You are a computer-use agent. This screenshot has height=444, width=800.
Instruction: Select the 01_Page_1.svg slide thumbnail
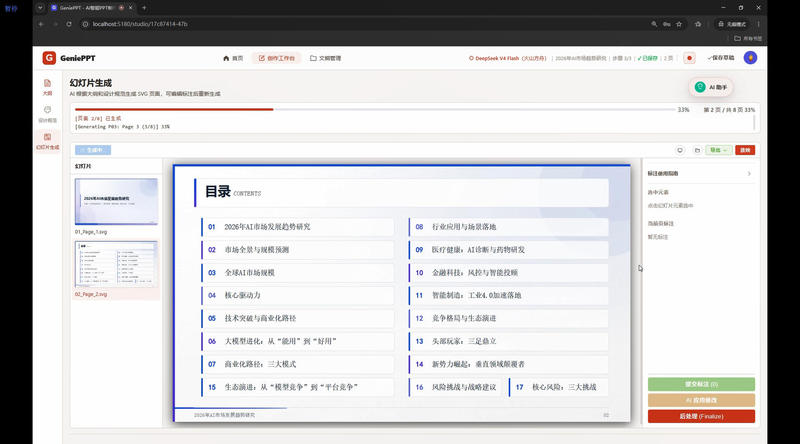point(116,202)
